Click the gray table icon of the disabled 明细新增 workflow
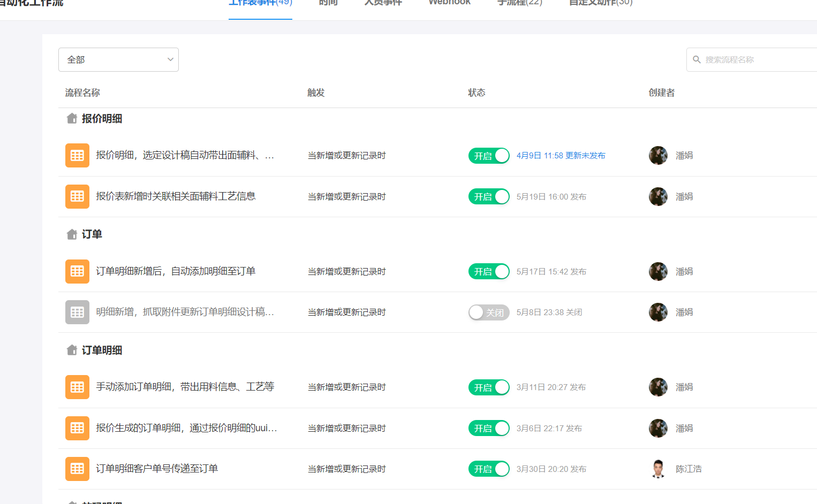This screenshot has height=504, width=817. coord(77,312)
